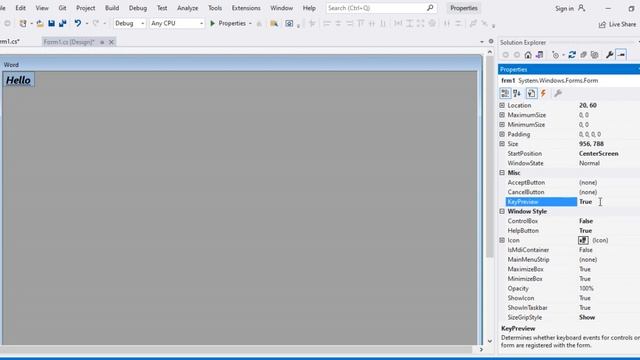Click the Sign in account icon

582,8
